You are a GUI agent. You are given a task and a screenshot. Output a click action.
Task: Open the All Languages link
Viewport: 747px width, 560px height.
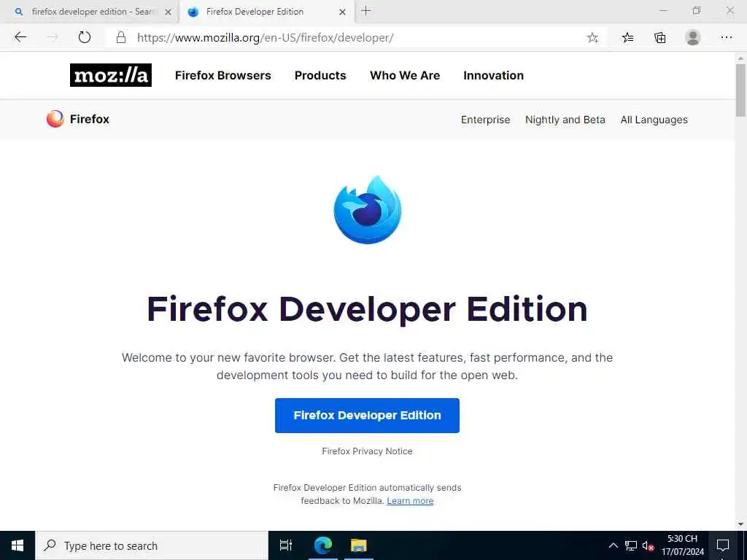(654, 120)
